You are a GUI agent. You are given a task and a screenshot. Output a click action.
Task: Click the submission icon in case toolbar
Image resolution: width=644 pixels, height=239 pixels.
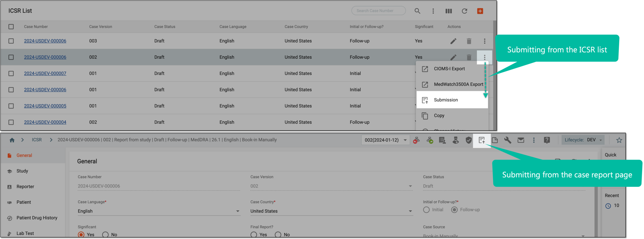[482, 140]
